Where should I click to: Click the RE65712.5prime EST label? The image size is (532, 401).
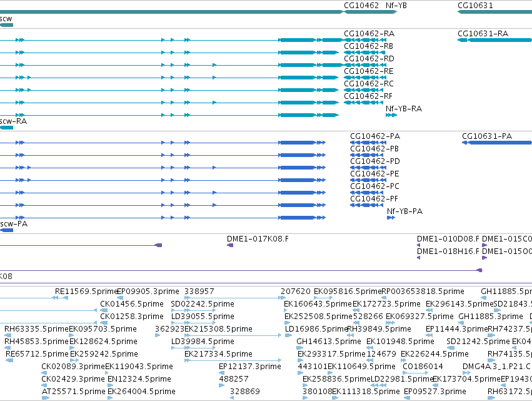pos(38,354)
